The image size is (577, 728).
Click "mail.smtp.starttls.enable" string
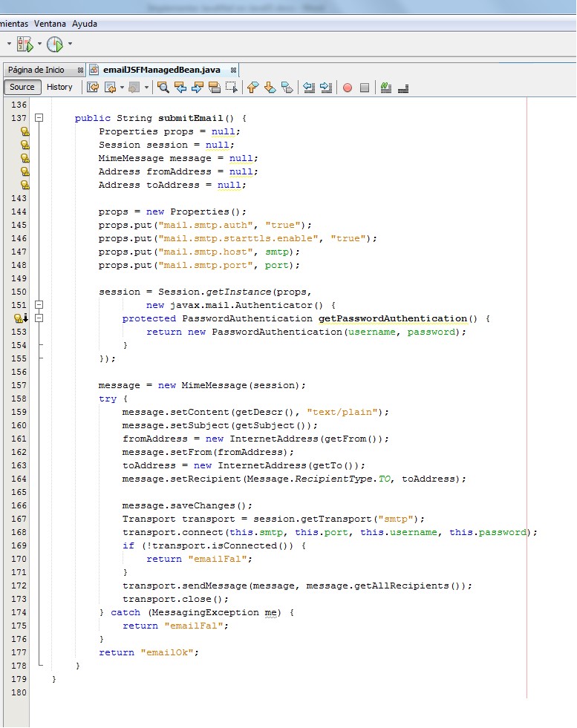click(238, 239)
